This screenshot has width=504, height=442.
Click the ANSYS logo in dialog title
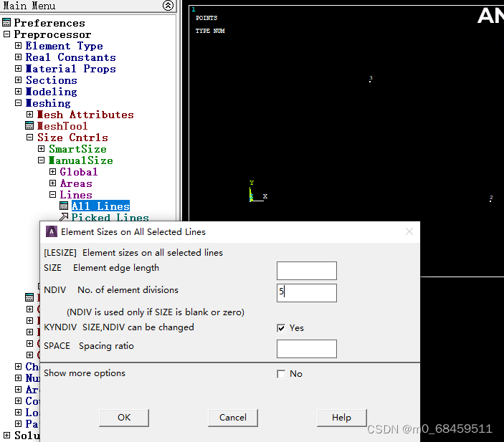pyautogui.click(x=52, y=231)
